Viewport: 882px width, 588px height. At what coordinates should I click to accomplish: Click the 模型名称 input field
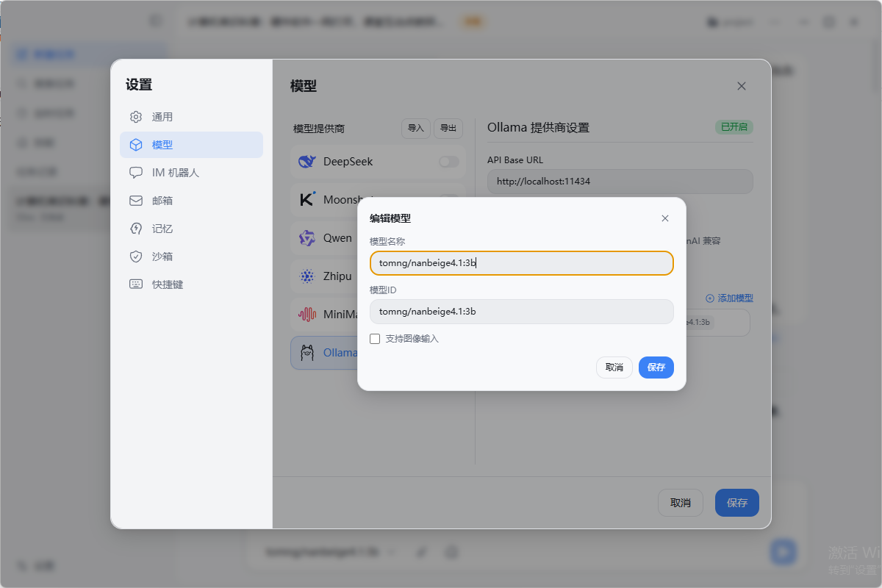coord(522,263)
